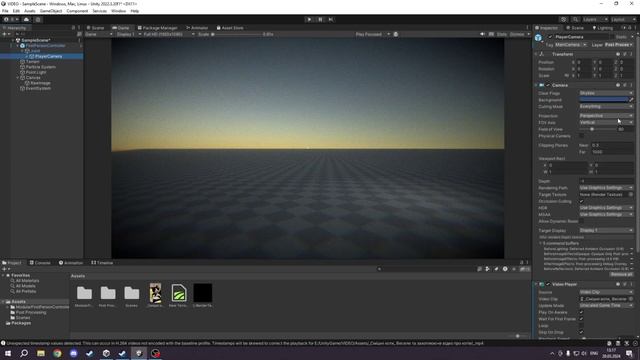Toggle the Camera component enabled checkbox
Image resolution: width=640 pixels, height=360 pixels.
pyautogui.click(x=548, y=85)
